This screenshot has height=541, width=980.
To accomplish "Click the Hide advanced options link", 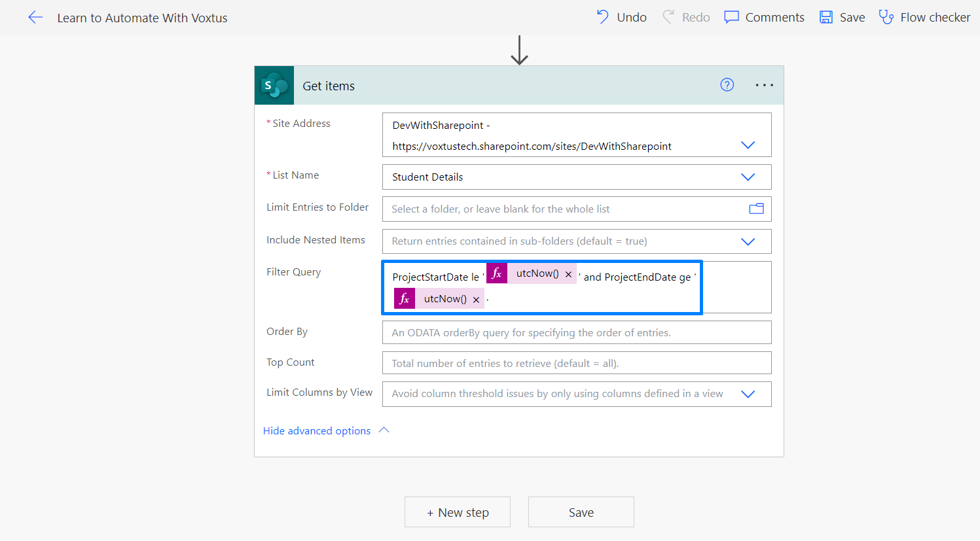I will tap(317, 430).
